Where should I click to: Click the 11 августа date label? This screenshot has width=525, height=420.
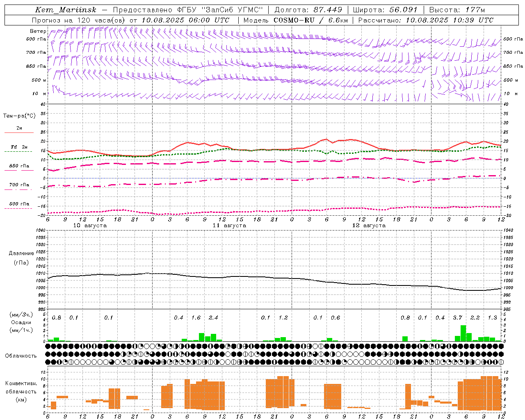[x=229, y=226]
